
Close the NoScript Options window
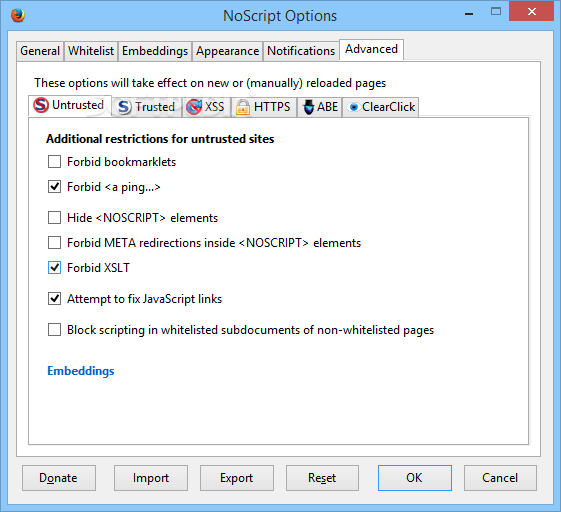tap(531, 11)
